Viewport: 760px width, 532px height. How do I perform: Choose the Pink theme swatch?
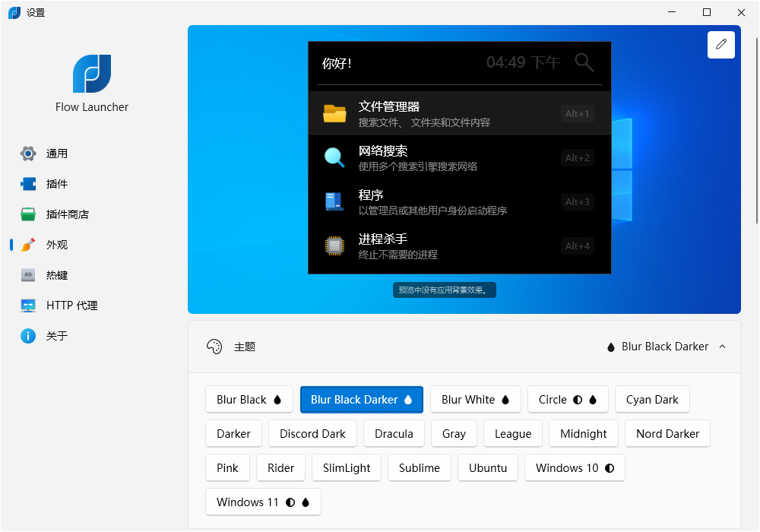[x=227, y=467]
